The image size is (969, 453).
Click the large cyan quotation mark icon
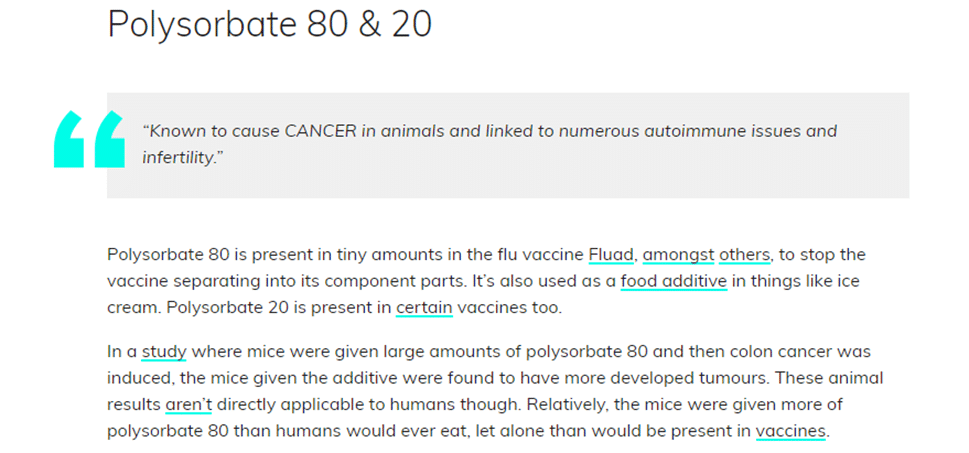(90, 139)
